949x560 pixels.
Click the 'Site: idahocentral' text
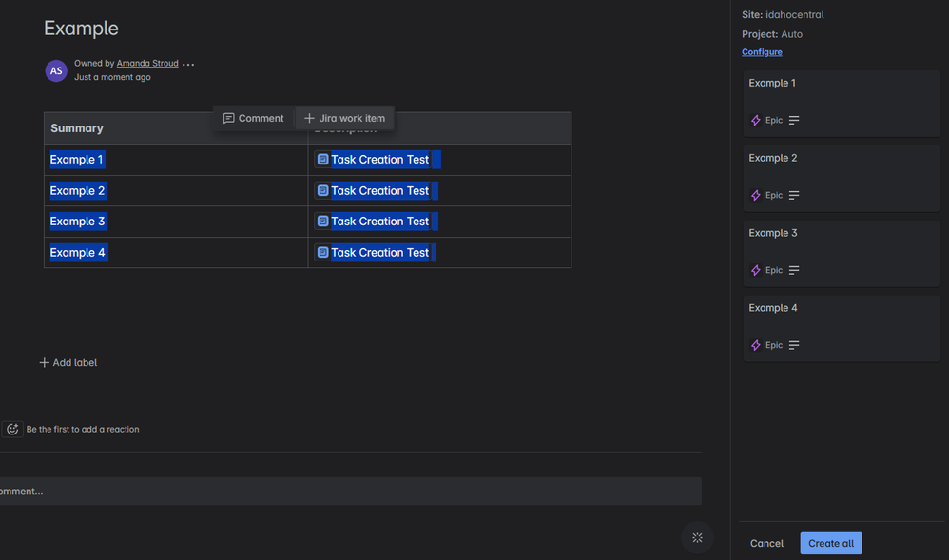(x=783, y=14)
